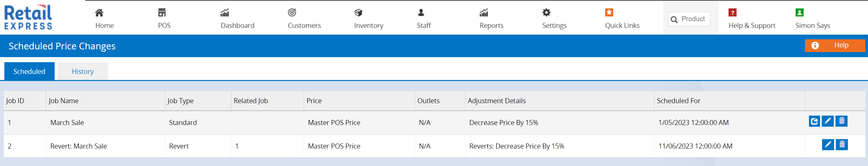Open the Settings gear icon
Viewport: 868px width, 166px height.
pos(546,13)
